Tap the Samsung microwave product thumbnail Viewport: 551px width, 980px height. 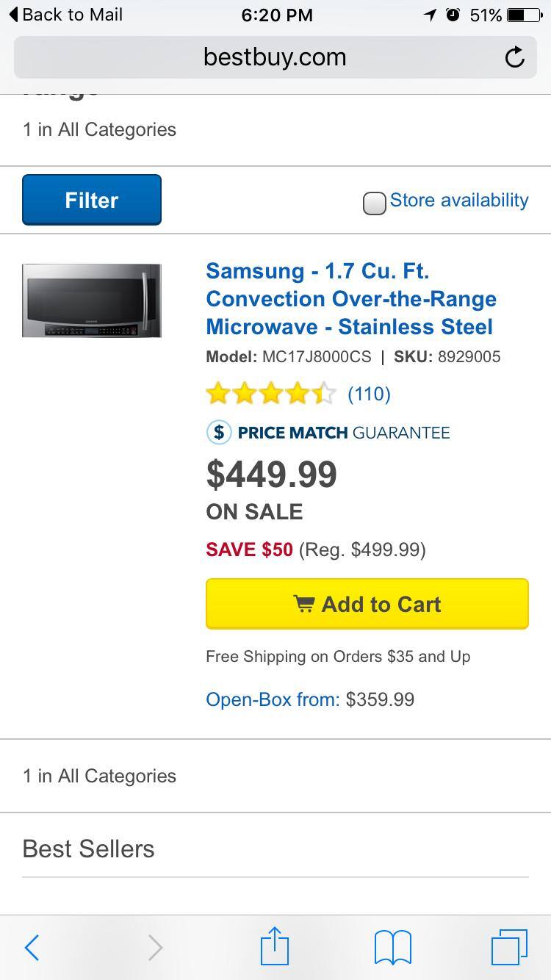pyautogui.click(x=92, y=300)
